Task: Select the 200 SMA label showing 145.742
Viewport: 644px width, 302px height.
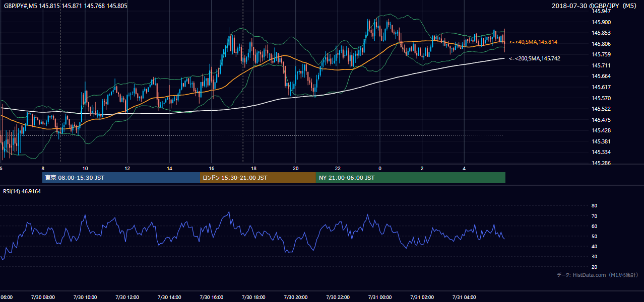Action: (535, 58)
